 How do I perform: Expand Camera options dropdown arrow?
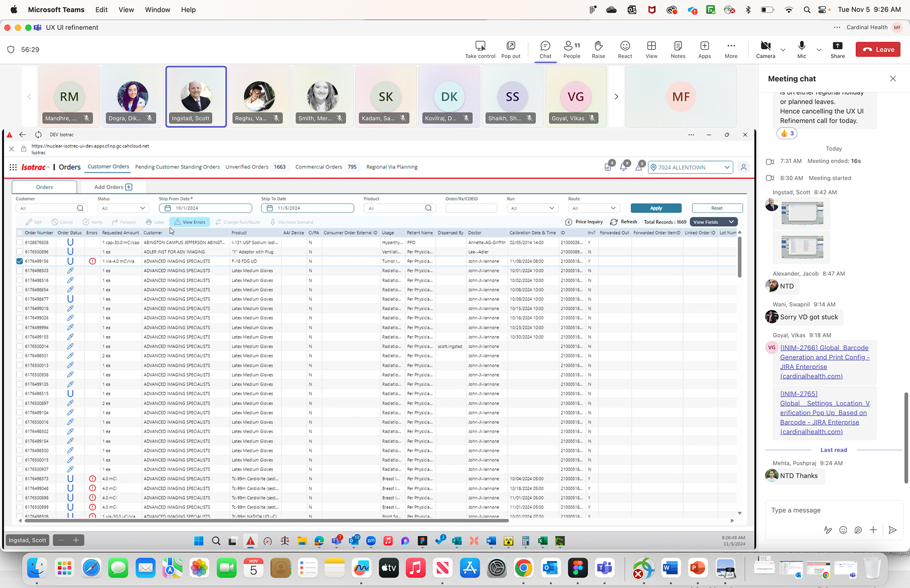(x=783, y=50)
